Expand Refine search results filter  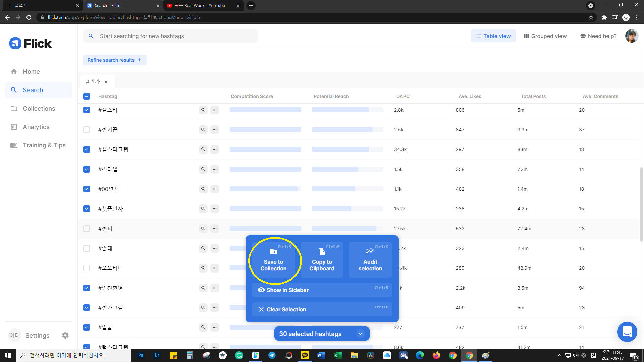click(x=115, y=60)
